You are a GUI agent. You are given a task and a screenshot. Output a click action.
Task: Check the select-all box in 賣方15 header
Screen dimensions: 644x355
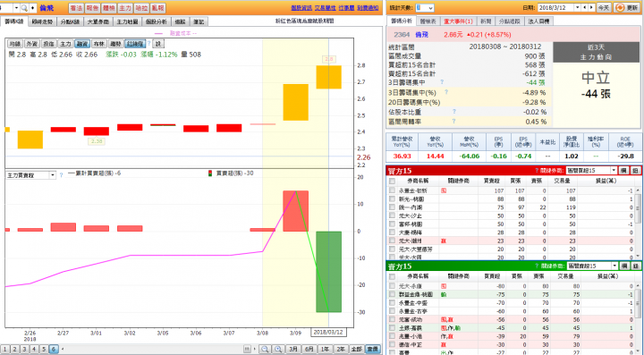click(392, 276)
